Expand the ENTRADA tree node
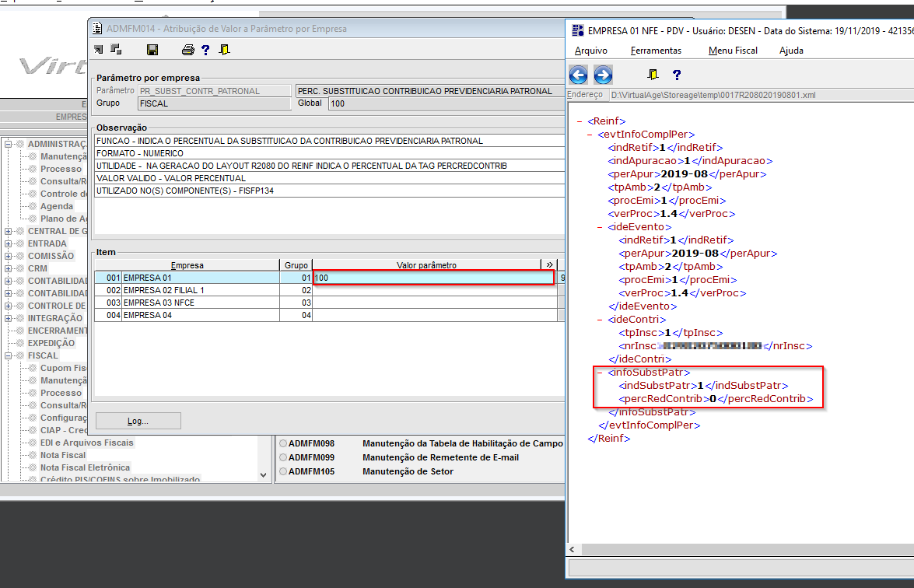 point(8,243)
